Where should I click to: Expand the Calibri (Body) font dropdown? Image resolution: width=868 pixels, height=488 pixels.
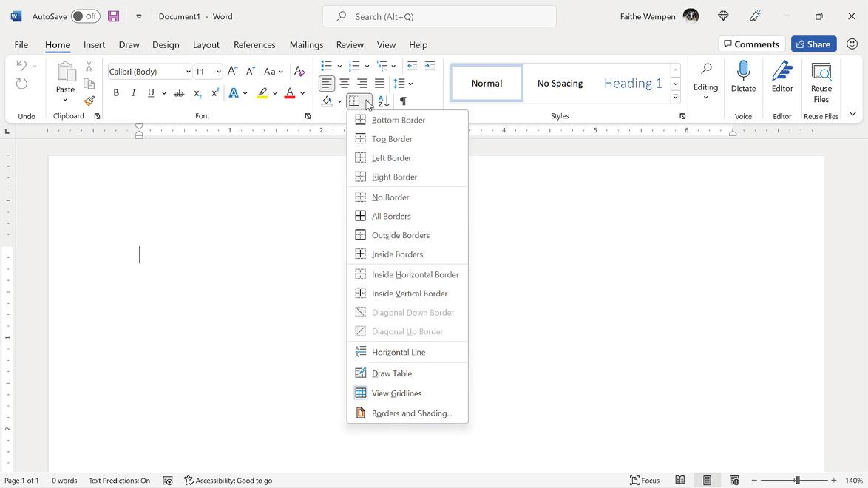pos(189,72)
